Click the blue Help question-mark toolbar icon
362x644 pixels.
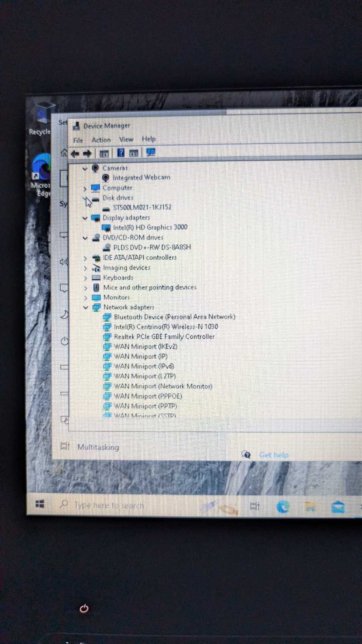pyautogui.click(x=121, y=153)
